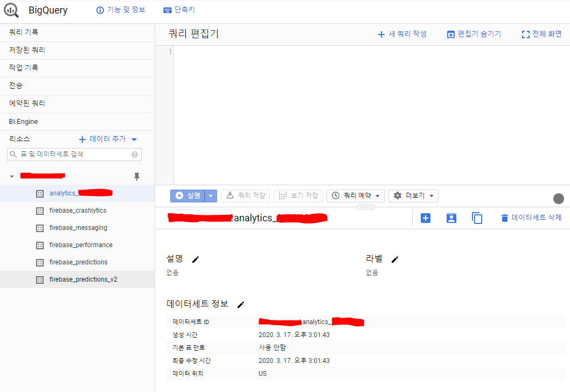
Task: Open the run button dropdown arrow
Action: point(211,196)
